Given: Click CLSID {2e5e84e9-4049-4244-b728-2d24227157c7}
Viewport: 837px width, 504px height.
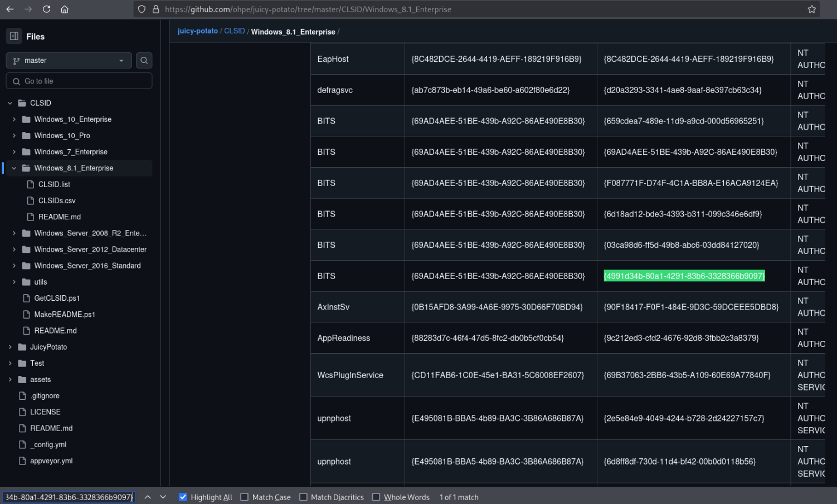Looking at the screenshot, I should [x=684, y=418].
